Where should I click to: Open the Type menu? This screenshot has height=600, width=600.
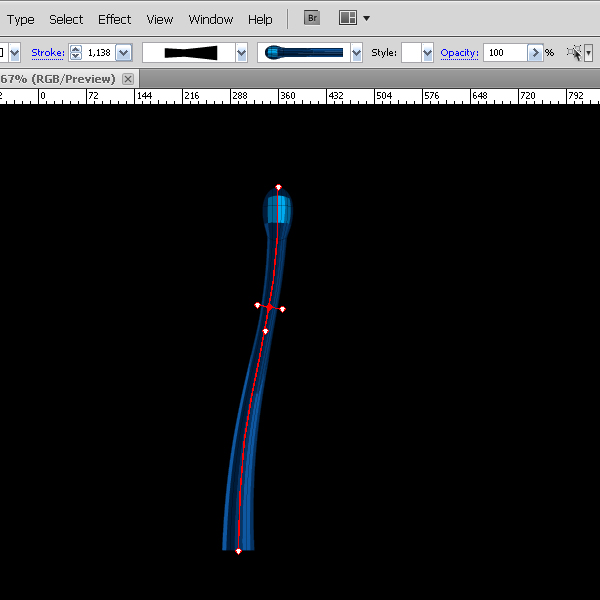pyautogui.click(x=21, y=20)
